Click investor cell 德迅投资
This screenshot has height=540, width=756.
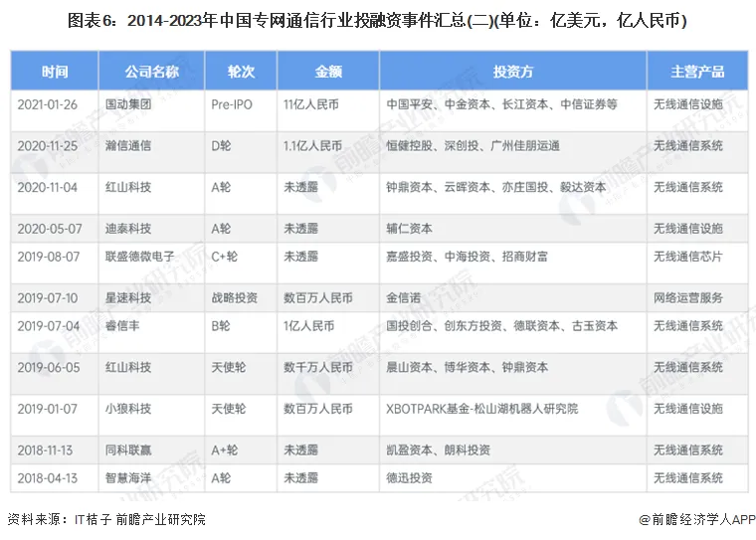(409, 478)
